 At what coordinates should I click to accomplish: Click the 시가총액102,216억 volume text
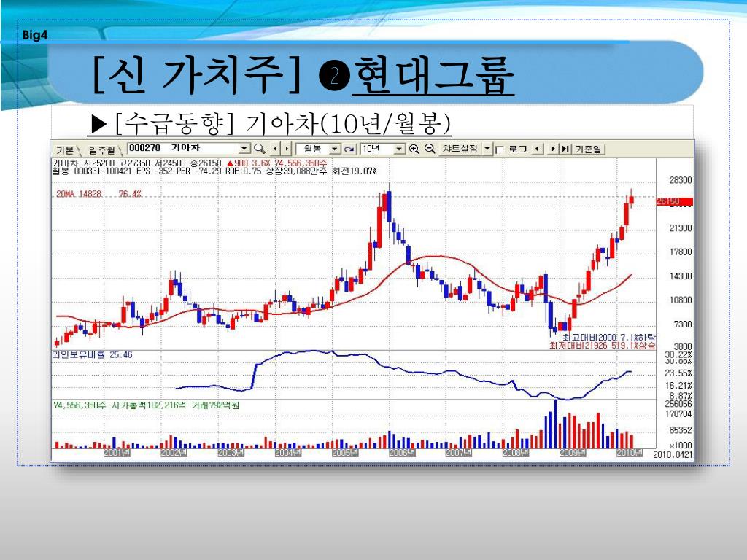[x=149, y=405]
